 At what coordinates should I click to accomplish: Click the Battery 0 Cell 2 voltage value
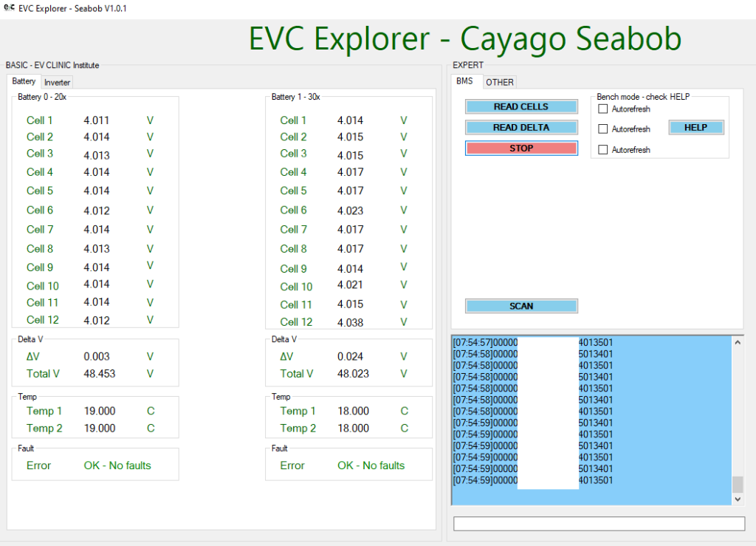[x=97, y=137]
